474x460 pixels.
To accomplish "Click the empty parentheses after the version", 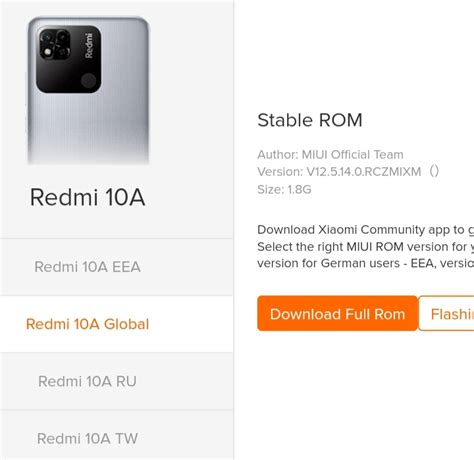I will pos(434,171).
